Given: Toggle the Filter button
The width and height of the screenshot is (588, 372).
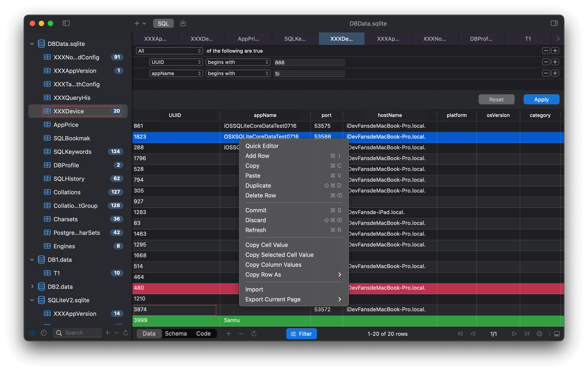Looking at the screenshot, I should point(301,334).
